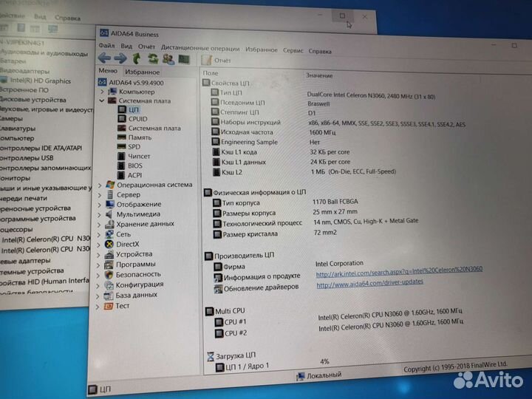Select the BIOS chip icon
This screenshot has width=532, height=399.
120,166
